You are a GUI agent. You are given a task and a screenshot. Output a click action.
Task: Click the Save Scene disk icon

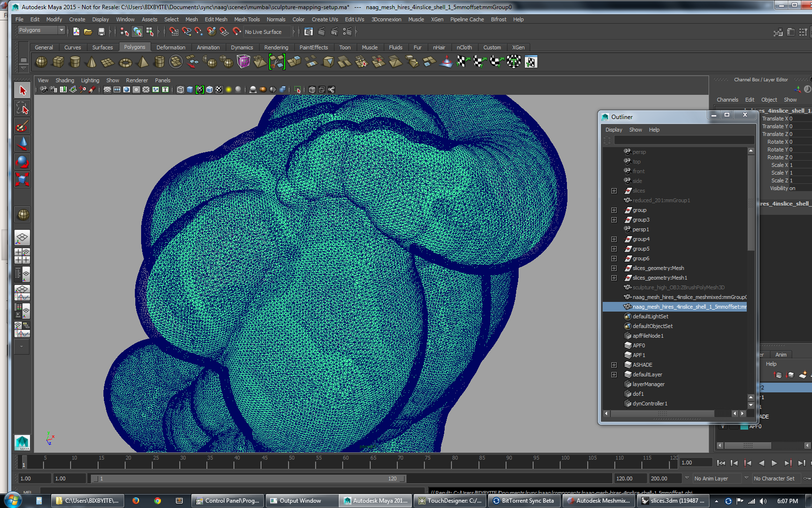point(101,31)
